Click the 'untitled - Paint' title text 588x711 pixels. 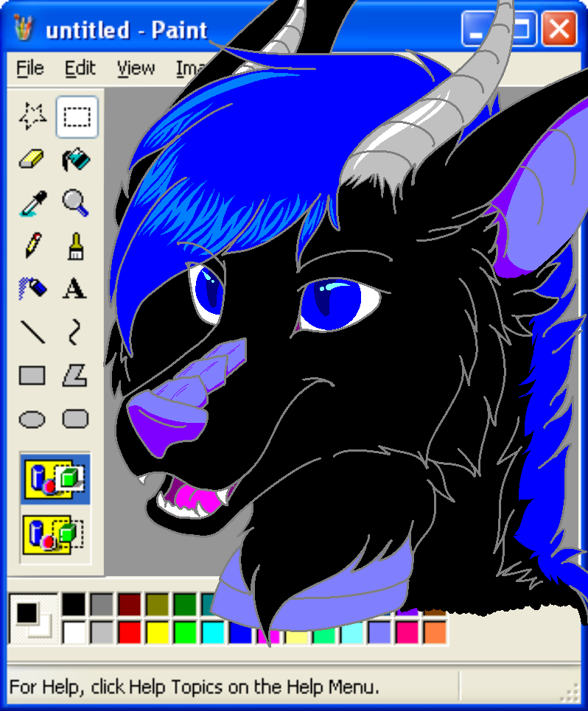(127, 30)
